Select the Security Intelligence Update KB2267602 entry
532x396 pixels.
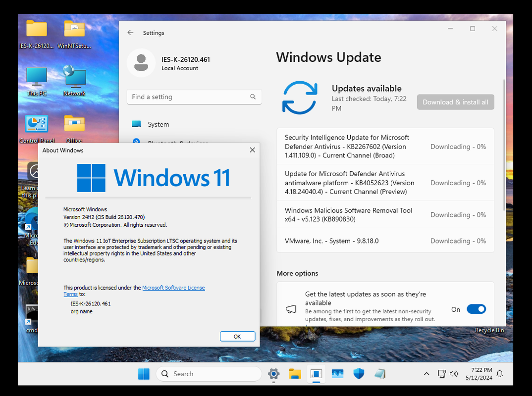click(385, 147)
